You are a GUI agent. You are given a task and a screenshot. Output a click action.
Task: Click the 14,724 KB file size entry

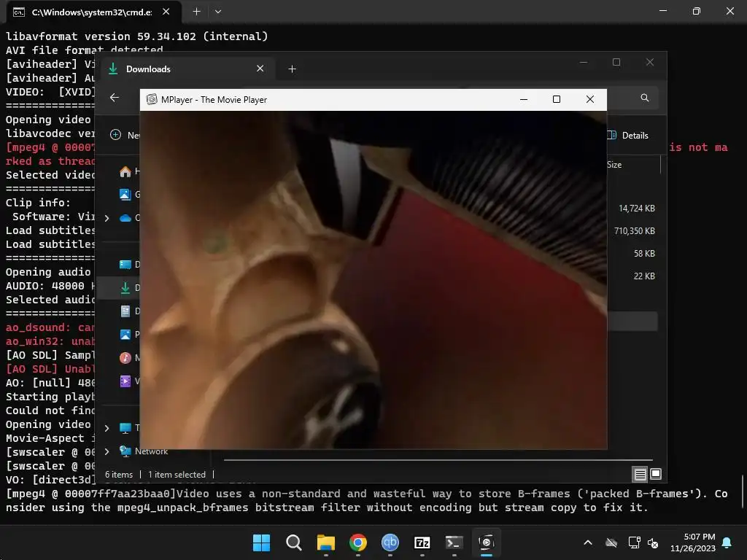pos(636,209)
